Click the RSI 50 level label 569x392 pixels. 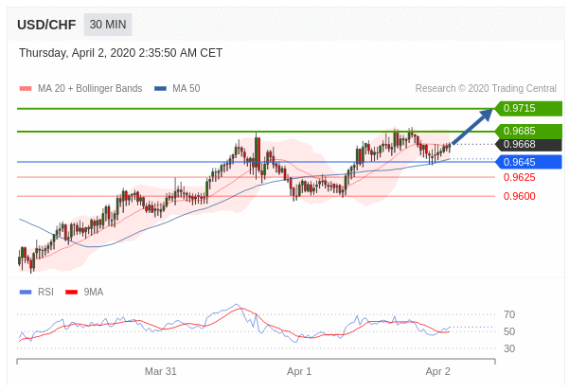(x=509, y=331)
